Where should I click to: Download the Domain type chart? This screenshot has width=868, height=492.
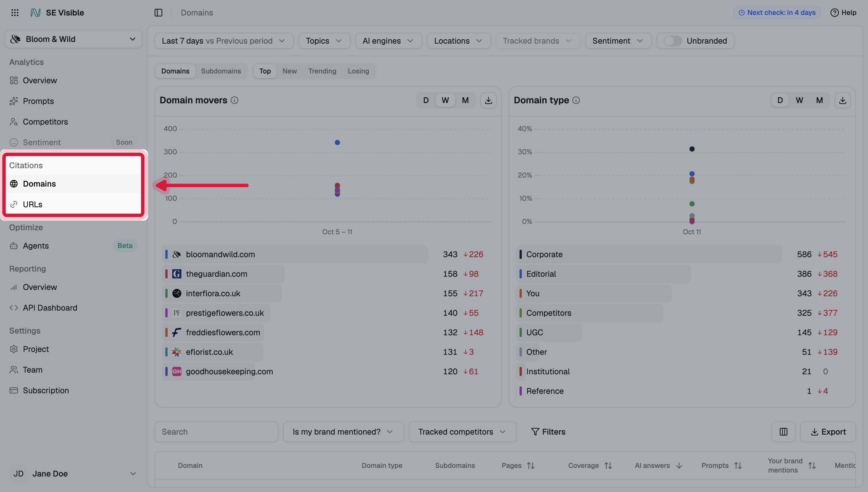pyautogui.click(x=842, y=100)
